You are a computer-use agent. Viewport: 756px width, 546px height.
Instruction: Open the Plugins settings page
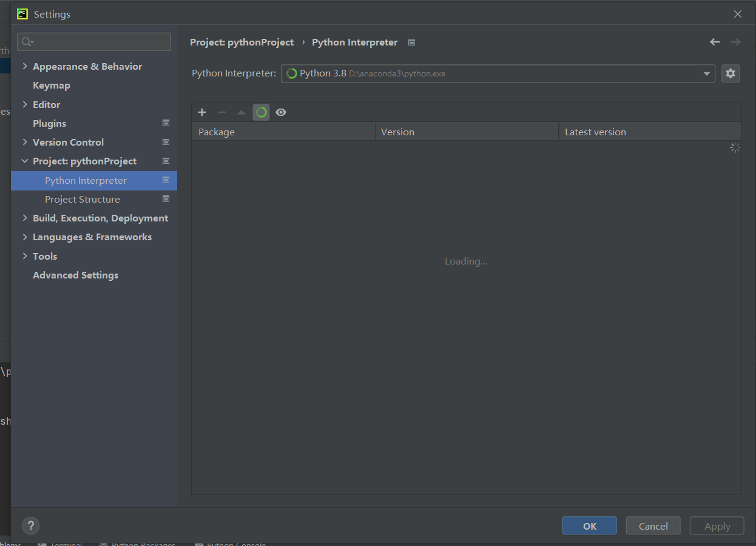[x=50, y=123]
